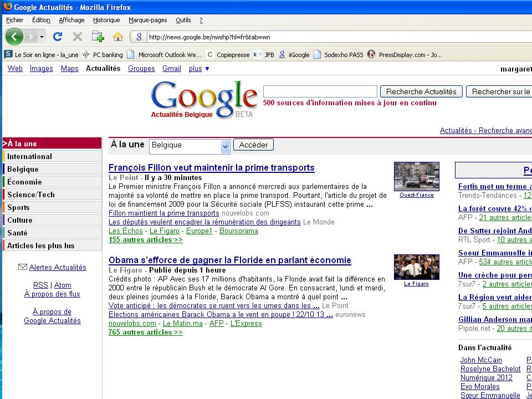Viewport: 532px width, 399px height.
Task: Open the Obama Floride headline
Action: [x=229, y=260]
